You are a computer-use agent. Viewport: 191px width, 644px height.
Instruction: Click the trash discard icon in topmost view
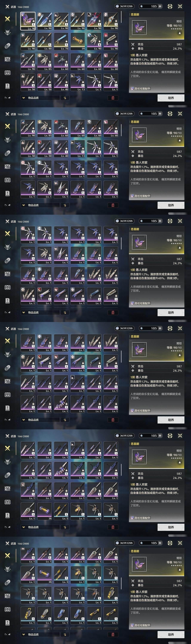(113, 98)
